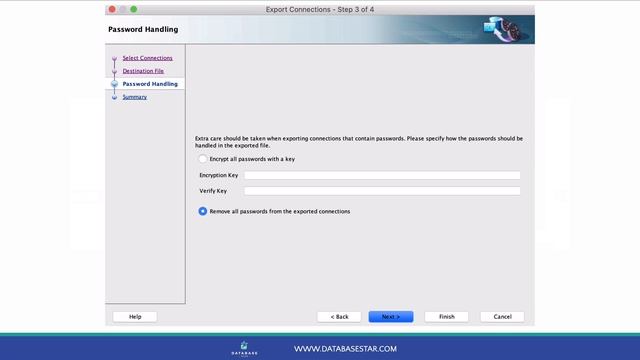Cancel the export wizard
The image size is (640, 360).
[x=502, y=317]
